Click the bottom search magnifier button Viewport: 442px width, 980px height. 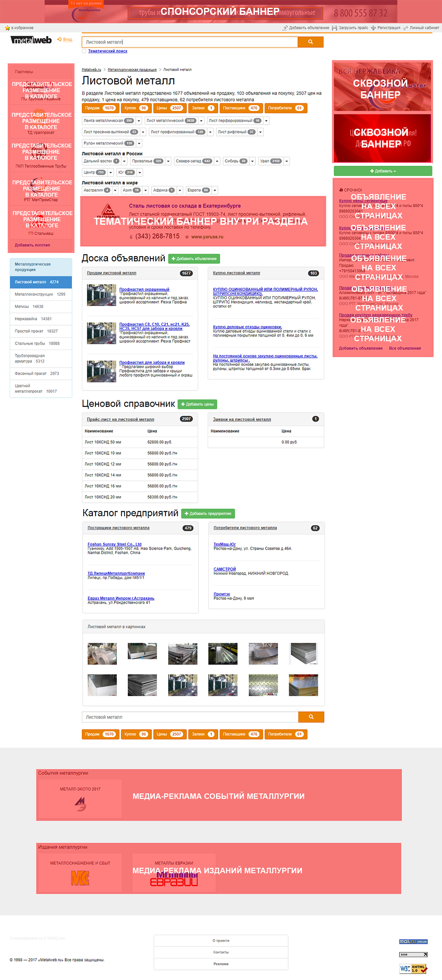tap(311, 717)
